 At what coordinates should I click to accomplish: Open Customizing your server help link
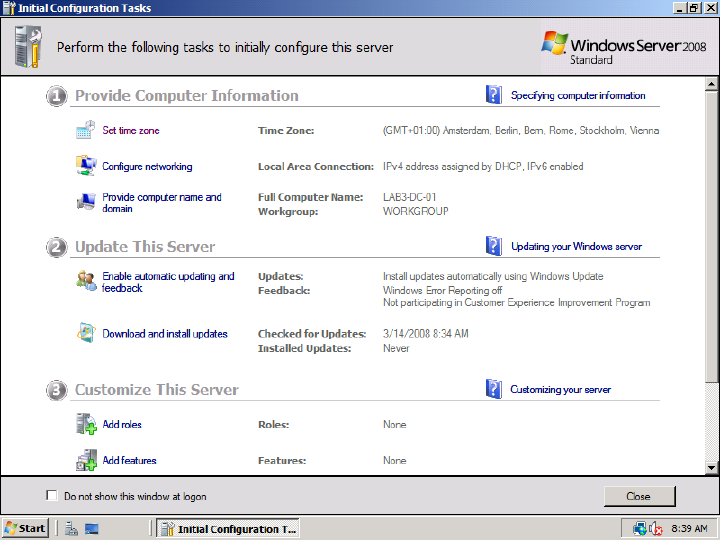click(x=560, y=389)
